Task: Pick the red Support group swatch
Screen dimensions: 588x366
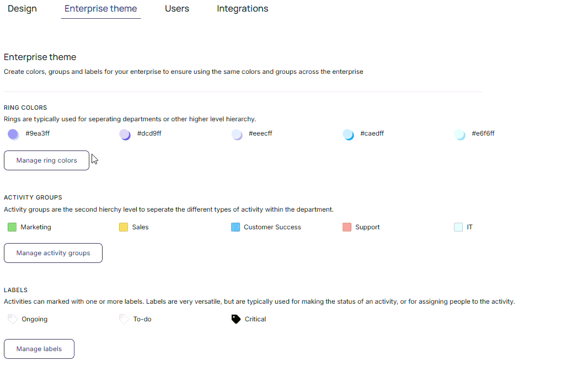Action: click(347, 227)
